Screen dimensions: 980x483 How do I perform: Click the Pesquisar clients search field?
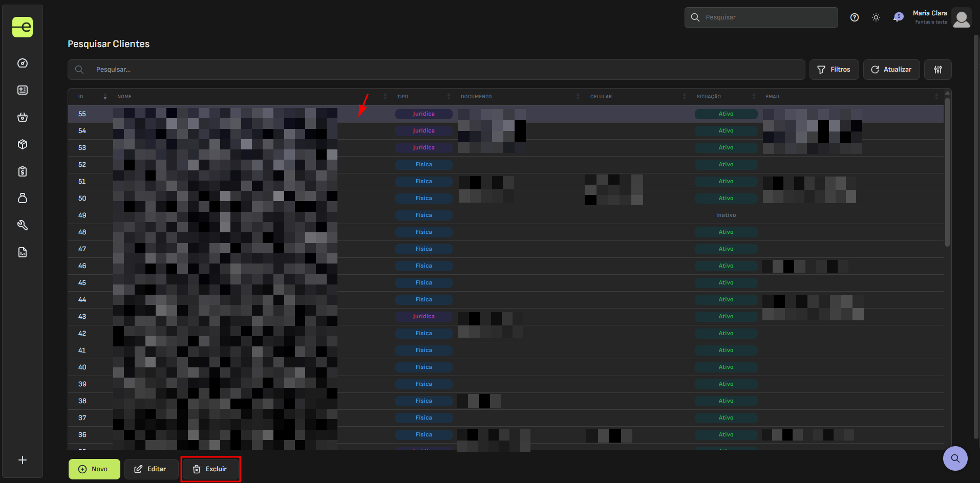(436, 70)
